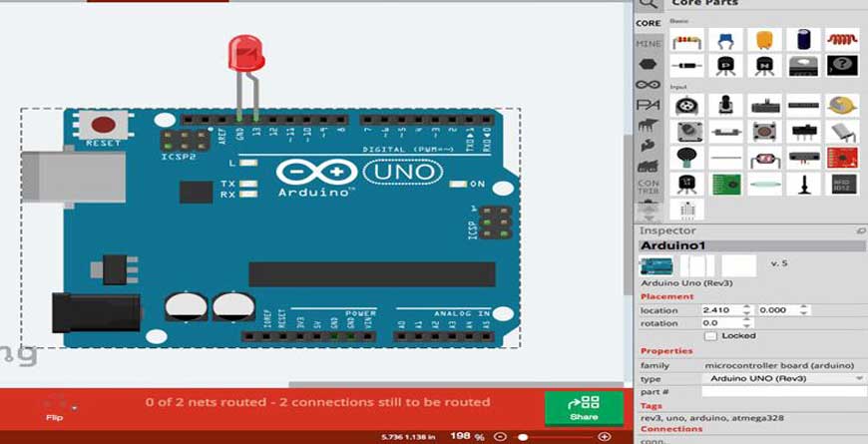Pick the joystick-style potentiometer part
Viewport: 868px width, 444px height.
coord(725,105)
